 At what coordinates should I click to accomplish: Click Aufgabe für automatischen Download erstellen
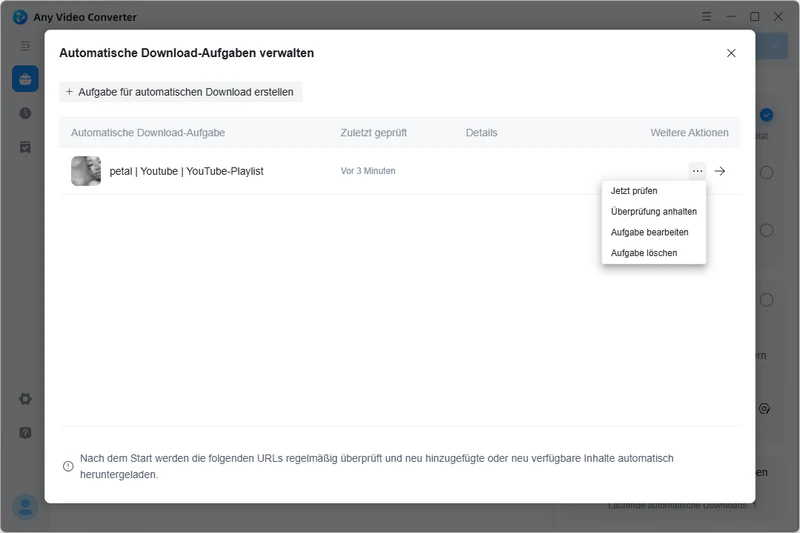coord(181,92)
